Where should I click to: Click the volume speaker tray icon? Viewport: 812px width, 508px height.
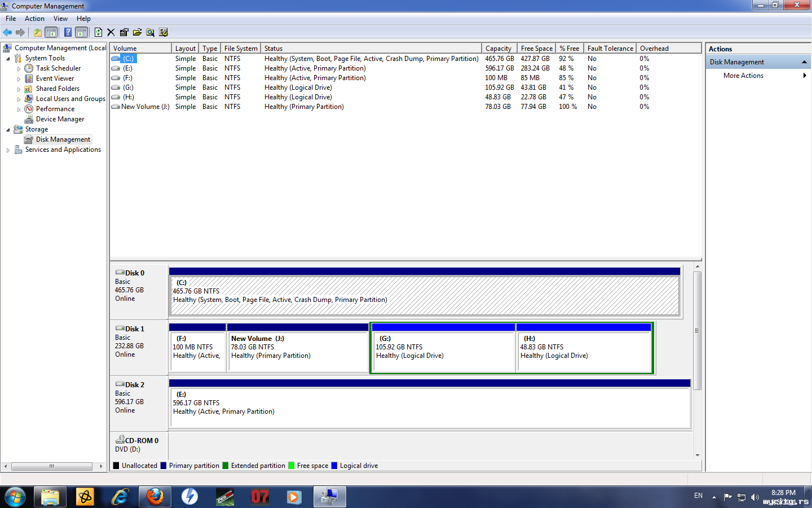[x=754, y=497]
